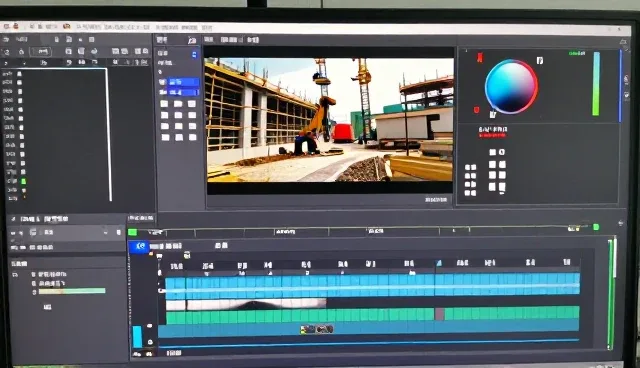
Task: Click the blue vertical level meter beside timeline tracks
Action: pos(137,337)
